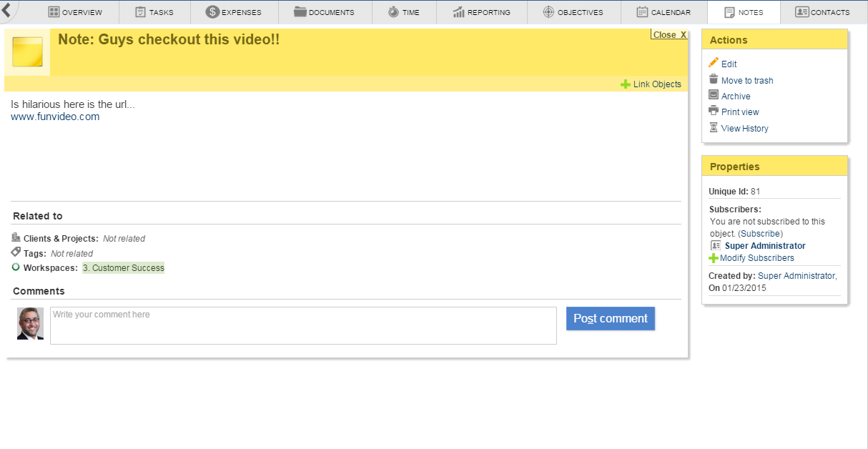Viewport: 868px width, 449px height.
Task: Switch to the Expenses tab
Action: [x=233, y=12]
